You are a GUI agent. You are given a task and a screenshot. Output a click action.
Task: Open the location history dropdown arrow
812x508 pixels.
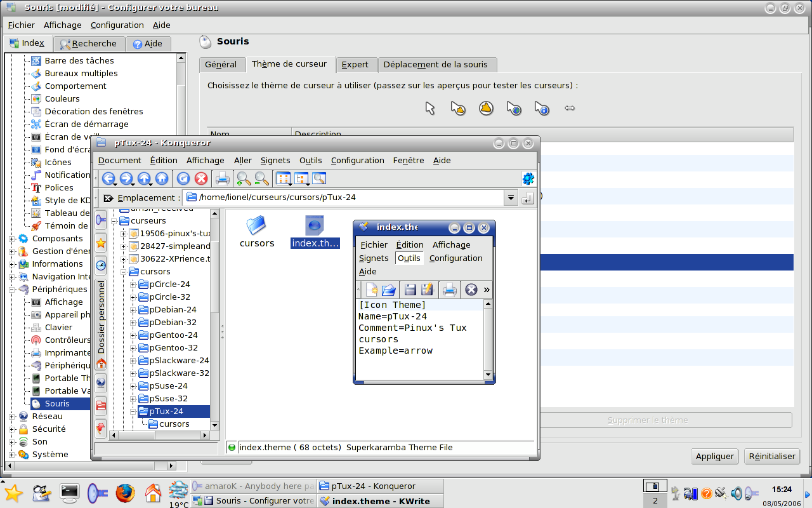click(x=511, y=198)
